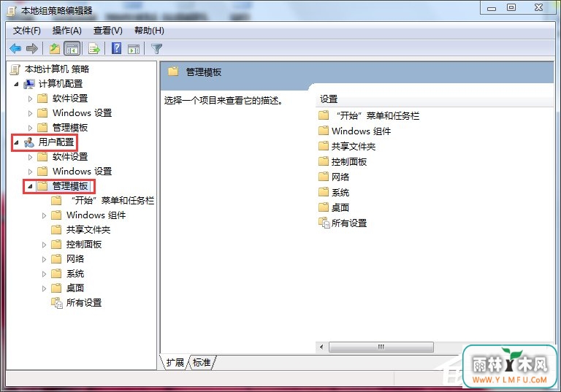Click 所有设置 icon in right pane
561x392 pixels.
(324, 223)
